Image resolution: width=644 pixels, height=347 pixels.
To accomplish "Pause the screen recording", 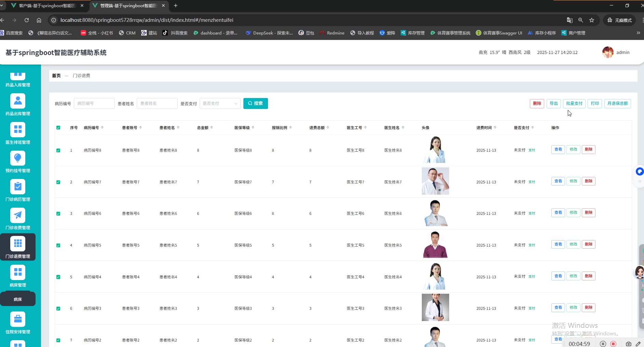I will pyautogui.click(x=603, y=344).
